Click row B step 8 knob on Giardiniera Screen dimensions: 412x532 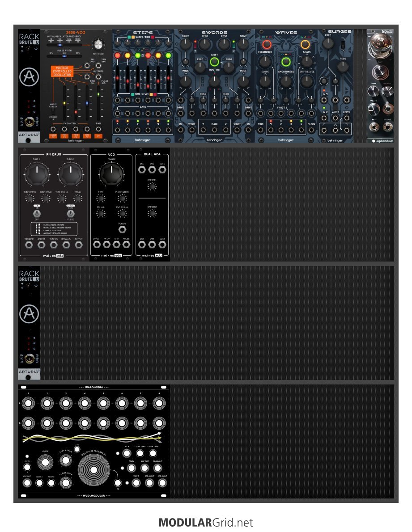coord(159,423)
